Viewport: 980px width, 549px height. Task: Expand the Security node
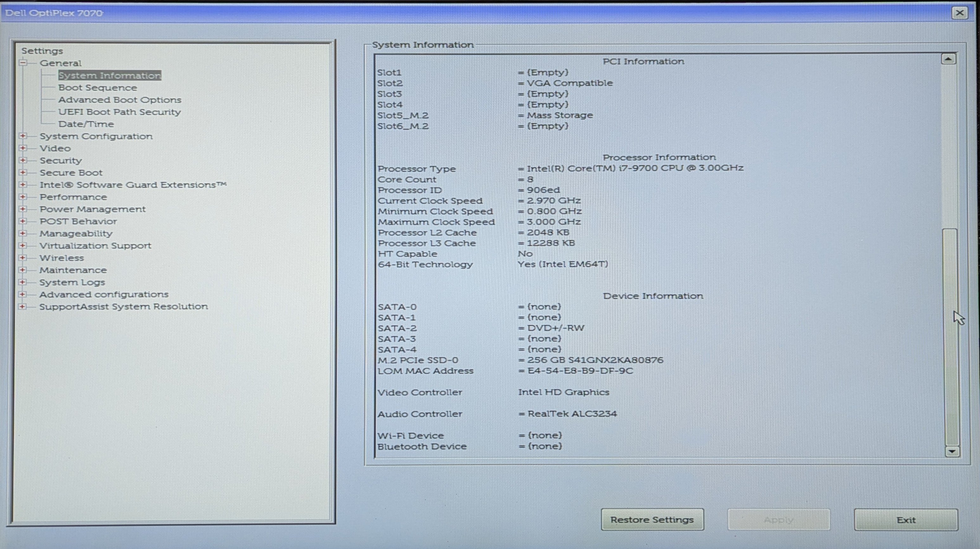pos(23,160)
